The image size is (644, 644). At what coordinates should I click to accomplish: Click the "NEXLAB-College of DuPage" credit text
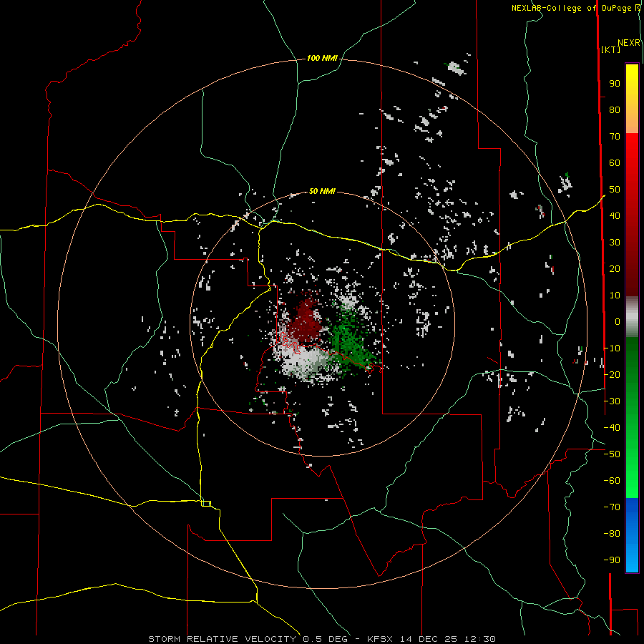pos(571,8)
